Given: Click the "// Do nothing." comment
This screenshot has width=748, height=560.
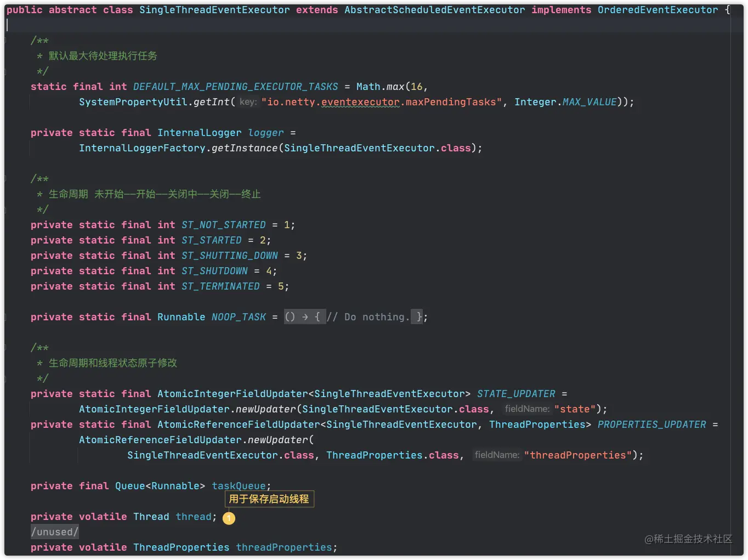Looking at the screenshot, I should click(x=368, y=317).
